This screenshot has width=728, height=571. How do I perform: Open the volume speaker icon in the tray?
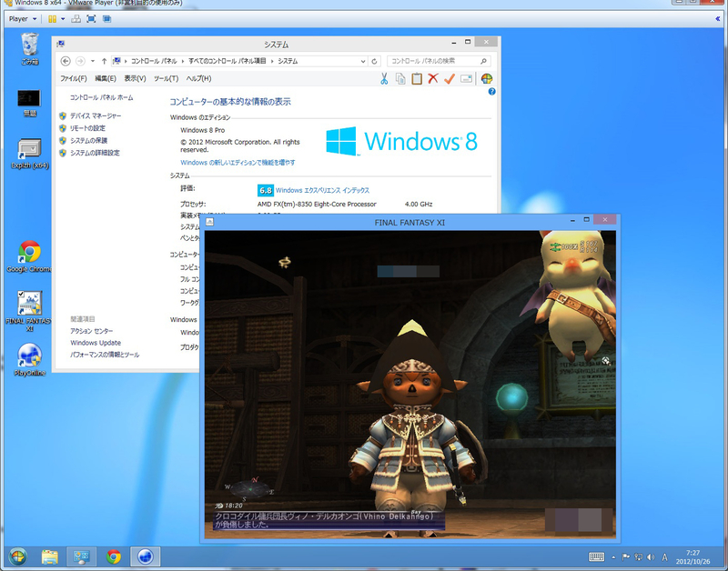[651, 557]
